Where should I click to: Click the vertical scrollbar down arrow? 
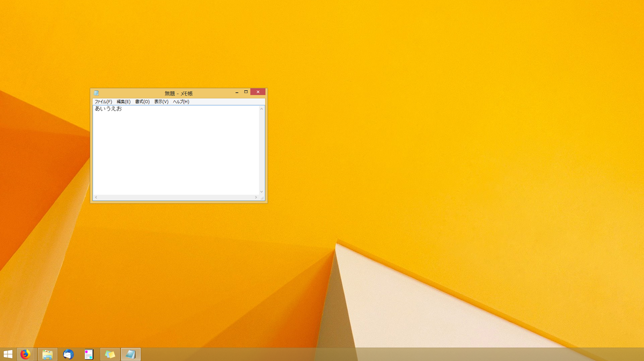point(261,192)
